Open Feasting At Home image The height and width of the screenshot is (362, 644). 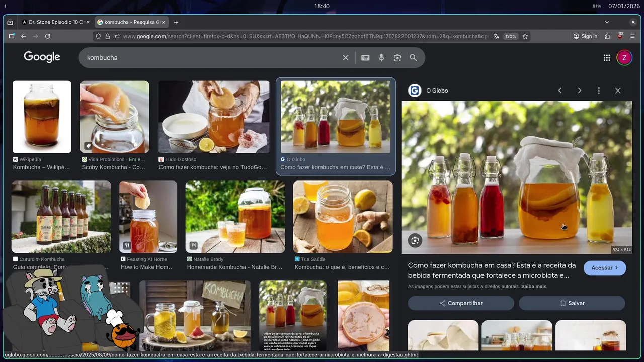pos(148,217)
